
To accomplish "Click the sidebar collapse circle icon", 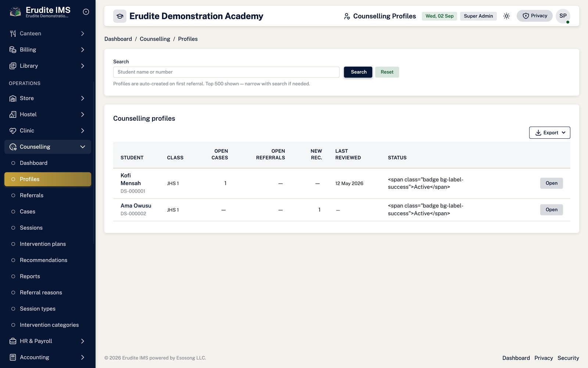I will click(x=86, y=12).
